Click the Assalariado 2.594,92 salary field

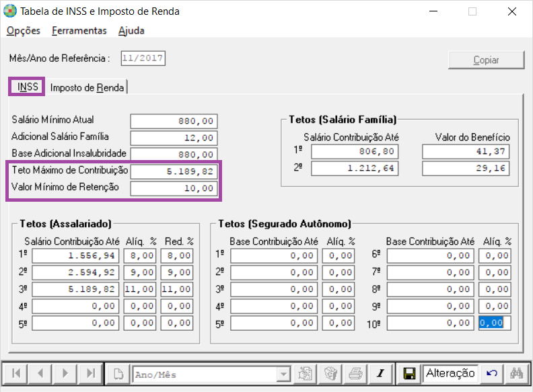click(75, 272)
